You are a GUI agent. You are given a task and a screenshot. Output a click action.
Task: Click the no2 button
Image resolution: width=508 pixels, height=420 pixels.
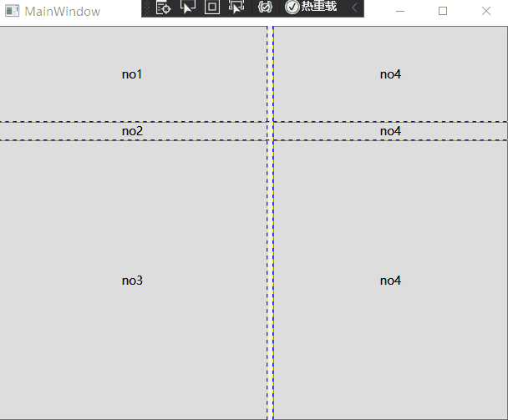(133, 131)
